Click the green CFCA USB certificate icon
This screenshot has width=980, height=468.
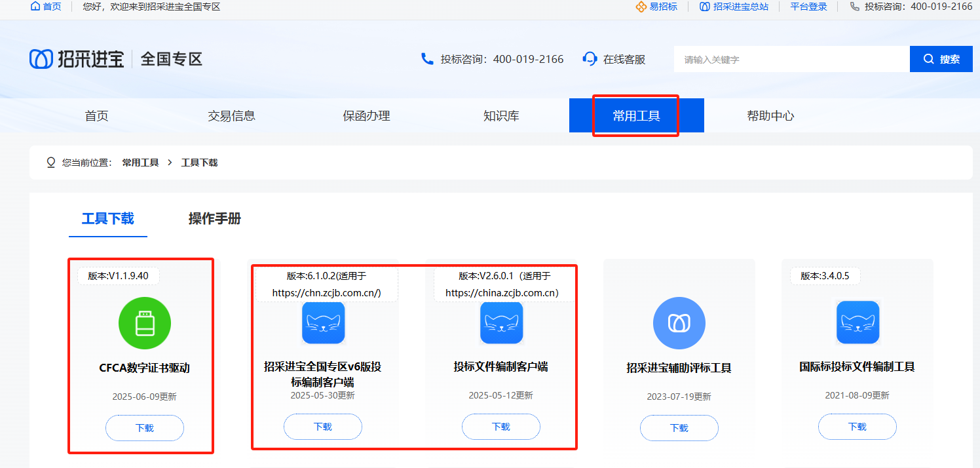click(145, 323)
